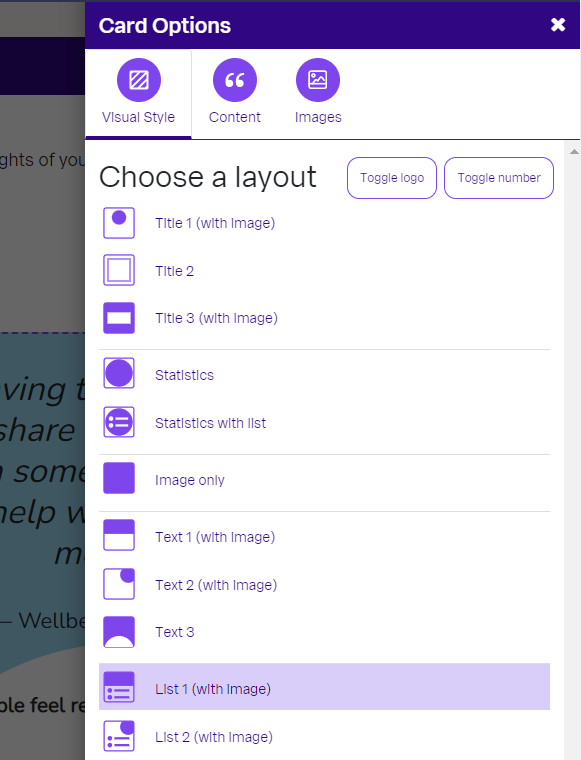Choose the Title 2 layout icon
581x760 pixels.
[119, 270]
